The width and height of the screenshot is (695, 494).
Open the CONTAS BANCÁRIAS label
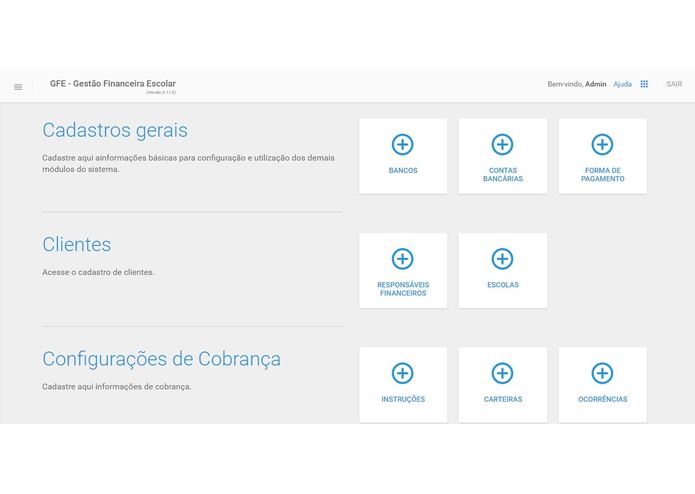503,175
